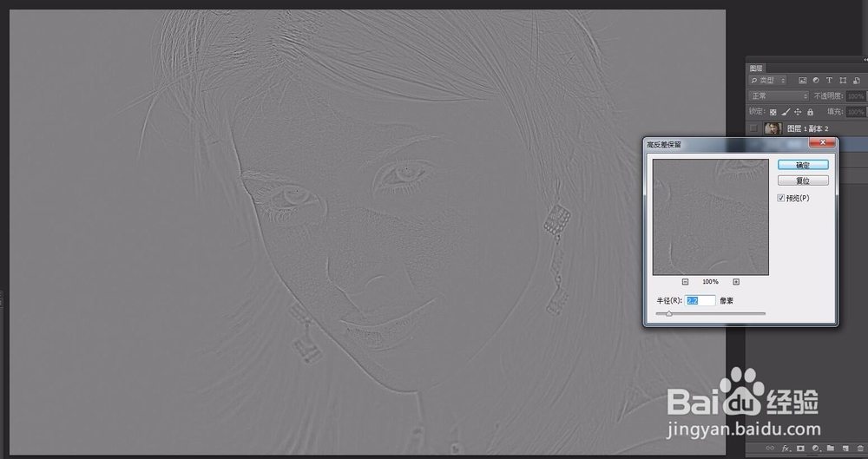Create a new group folder icon
The image size is (868, 459).
(831, 449)
